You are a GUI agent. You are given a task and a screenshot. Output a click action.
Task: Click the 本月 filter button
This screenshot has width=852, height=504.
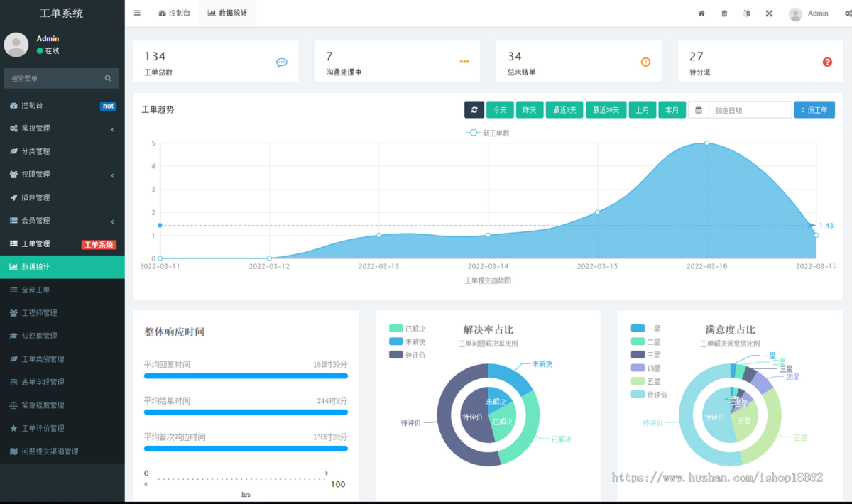coord(672,110)
